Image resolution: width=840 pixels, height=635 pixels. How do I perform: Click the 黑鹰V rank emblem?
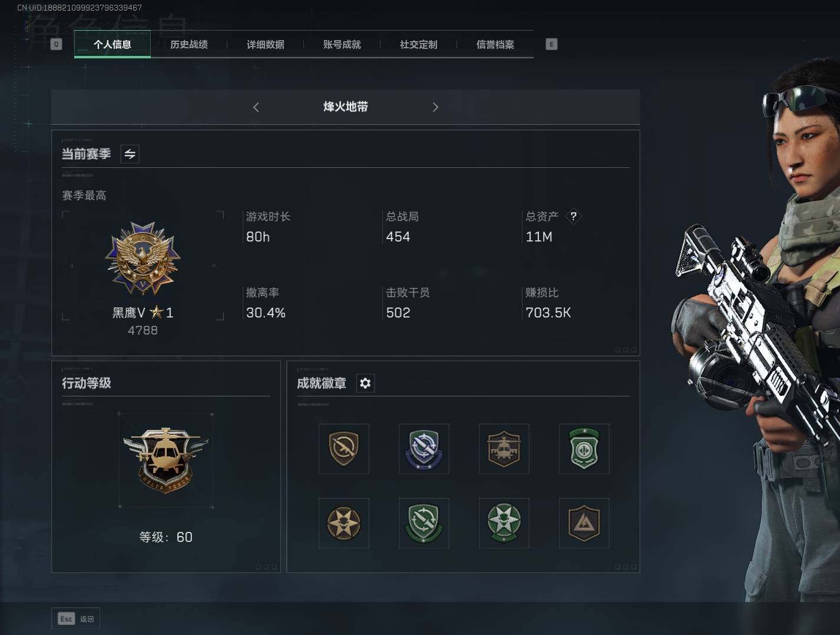pos(143,258)
